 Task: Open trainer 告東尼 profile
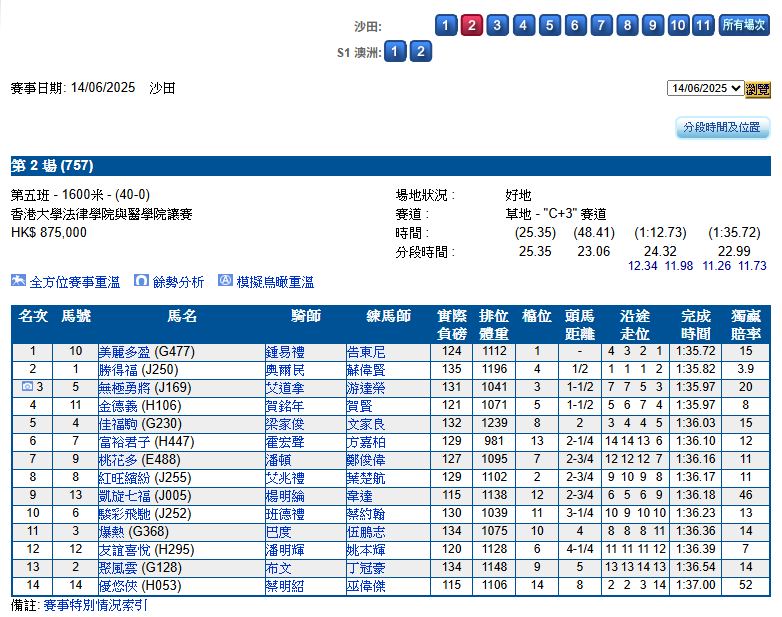click(366, 352)
